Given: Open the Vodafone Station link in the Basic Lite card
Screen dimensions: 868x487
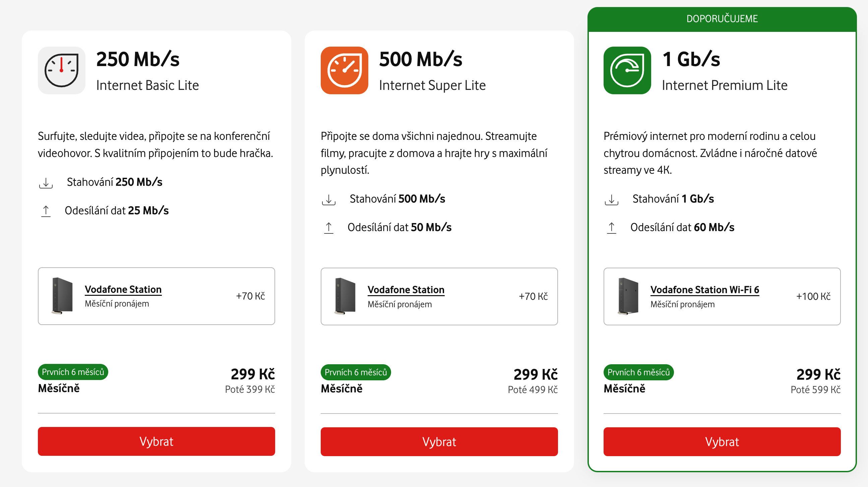Looking at the screenshot, I should (x=123, y=289).
